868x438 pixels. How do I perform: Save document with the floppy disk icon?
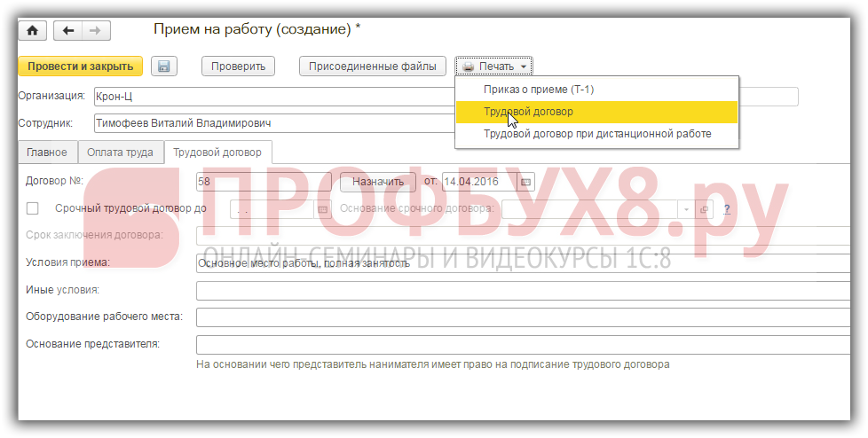point(164,66)
